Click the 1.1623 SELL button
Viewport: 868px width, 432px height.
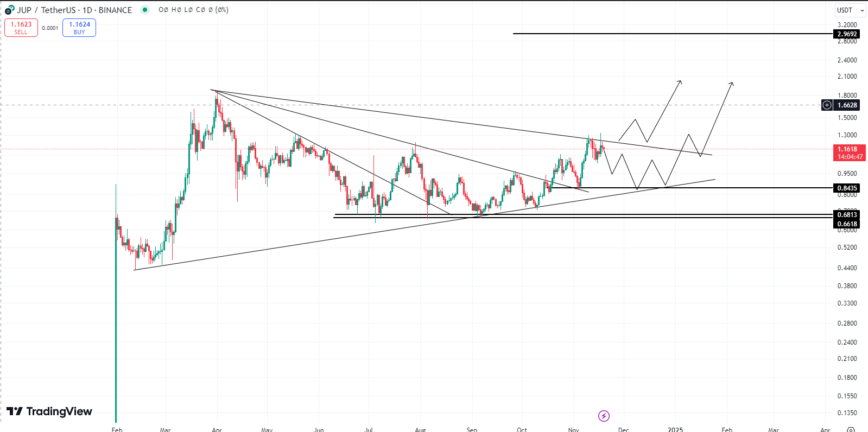21,28
